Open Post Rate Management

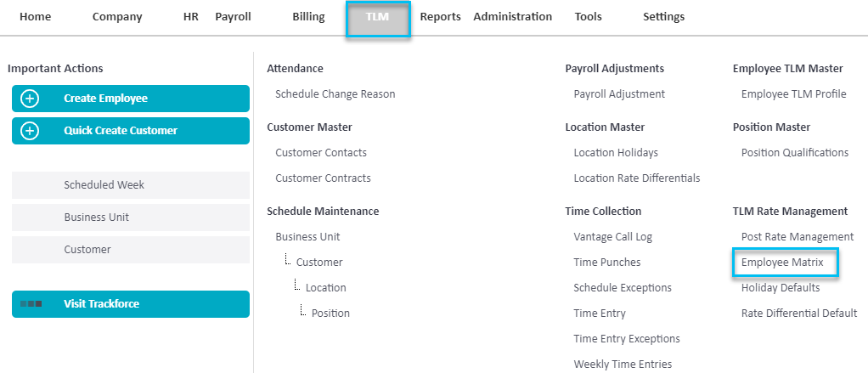(x=798, y=237)
